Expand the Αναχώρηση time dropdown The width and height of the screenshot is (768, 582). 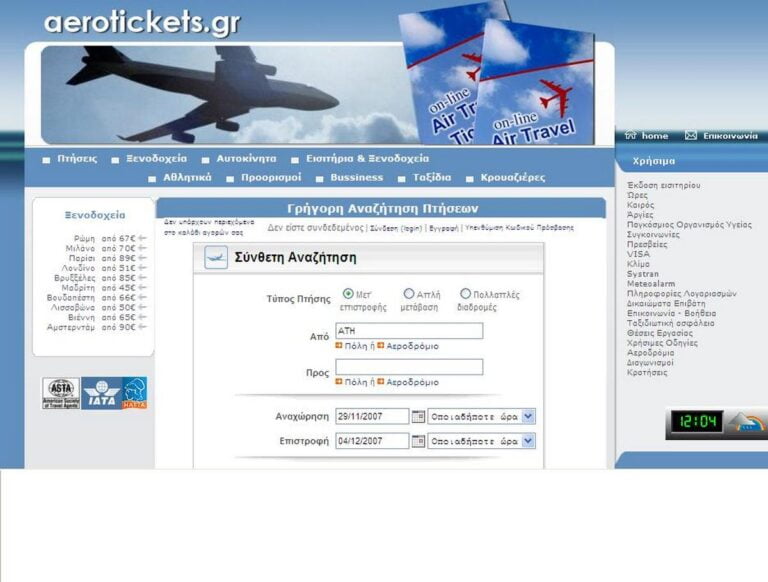coord(528,416)
